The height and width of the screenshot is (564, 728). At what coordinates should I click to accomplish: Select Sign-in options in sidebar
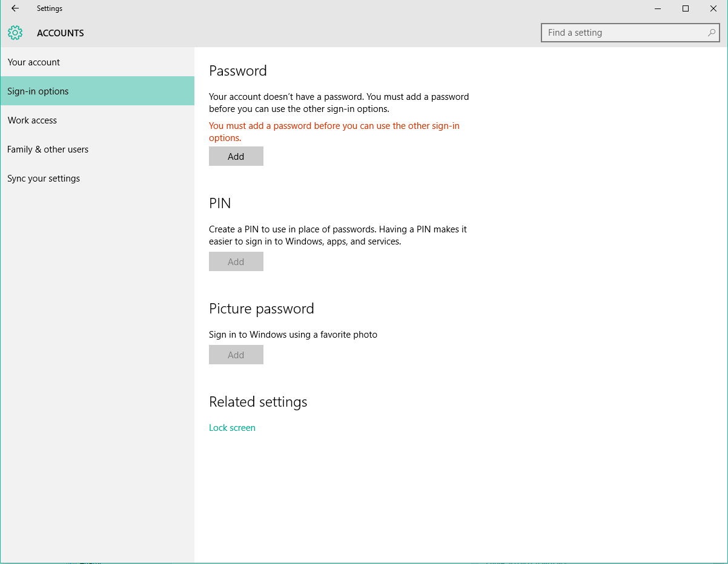[x=98, y=91]
